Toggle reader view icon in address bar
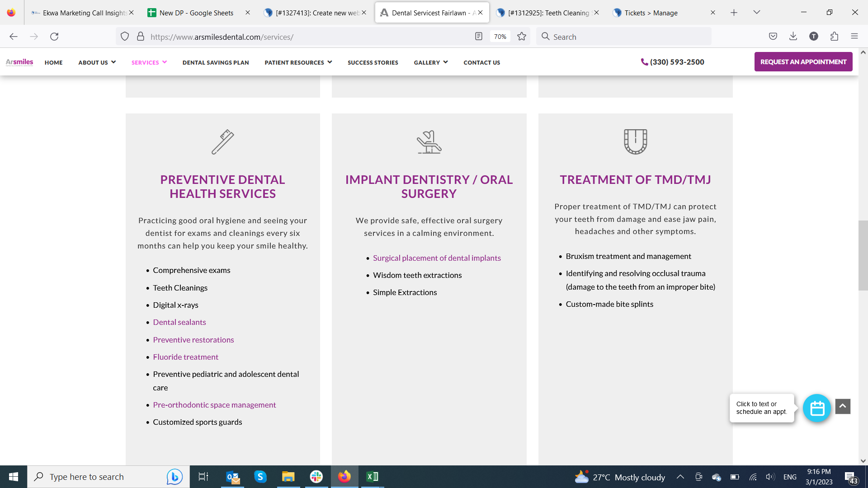The height and width of the screenshot is (488, 868). (x=479, y=37)
